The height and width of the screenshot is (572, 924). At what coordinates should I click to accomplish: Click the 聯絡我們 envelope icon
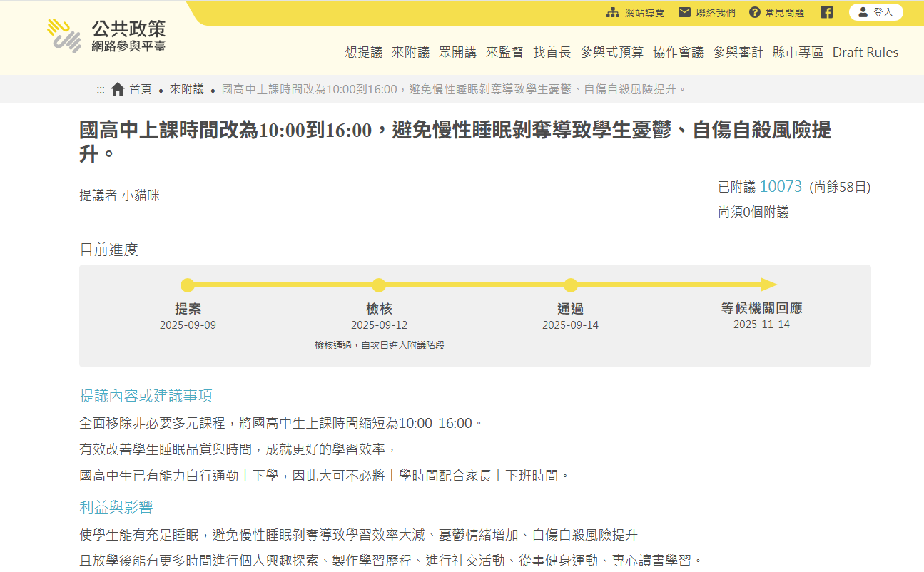tap(684, 12)
